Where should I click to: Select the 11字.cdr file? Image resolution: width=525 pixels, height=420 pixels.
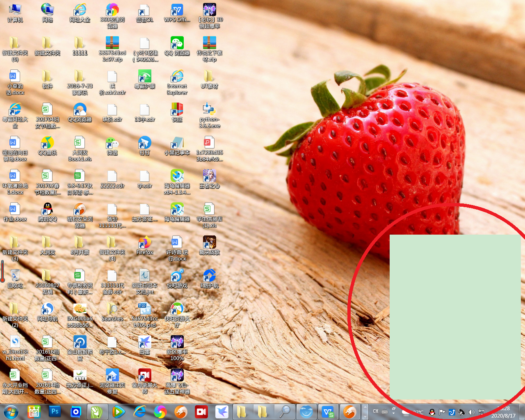click(145, 113)
